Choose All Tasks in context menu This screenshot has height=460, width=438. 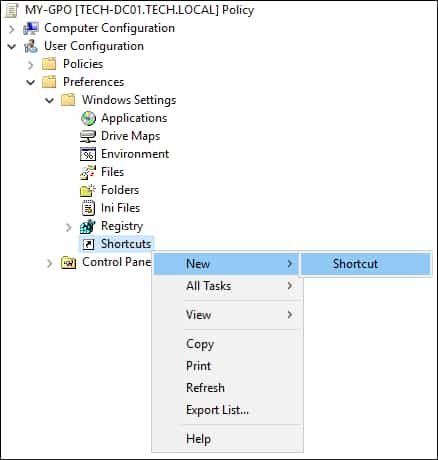226,286
